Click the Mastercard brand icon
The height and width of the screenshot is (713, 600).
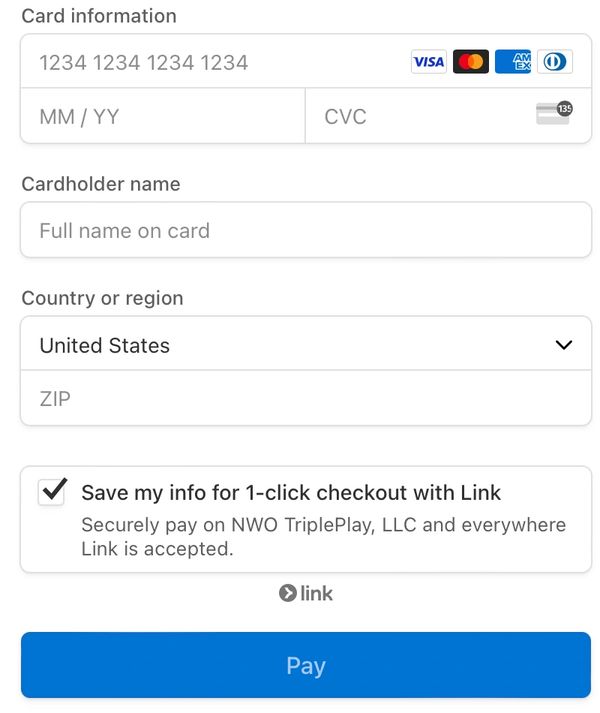pyautogui.click(x=470, y=62)
